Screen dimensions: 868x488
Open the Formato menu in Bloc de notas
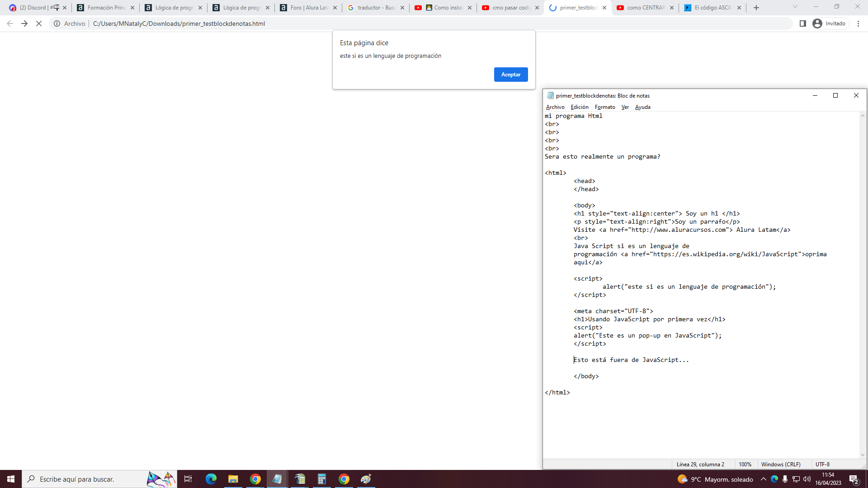coord(605,107)
